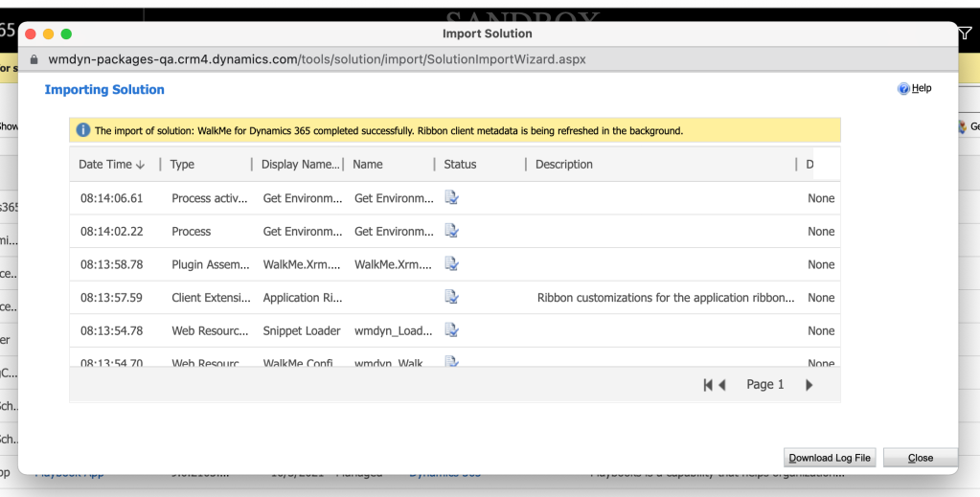
Task: Click status icon for Snippet Loader row
Action: (x=452, y=330)
